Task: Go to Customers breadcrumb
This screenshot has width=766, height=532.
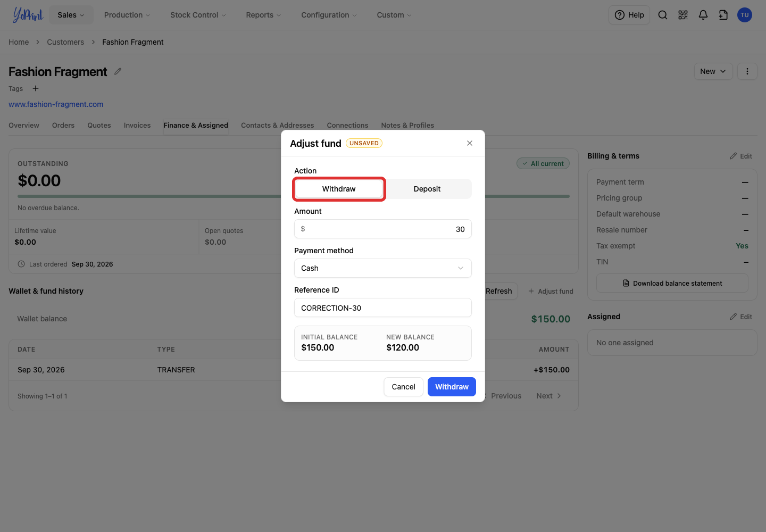Action: [65, 42]
